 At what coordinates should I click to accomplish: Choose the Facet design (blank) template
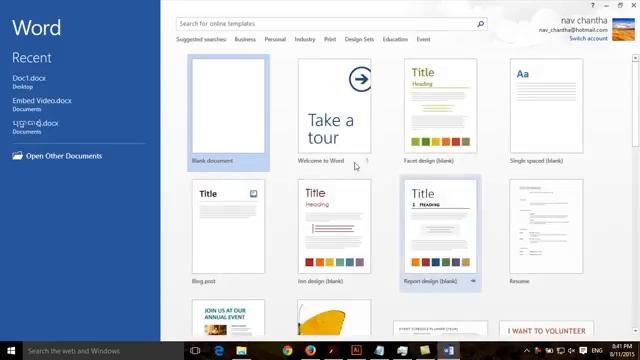coord(440,106)
